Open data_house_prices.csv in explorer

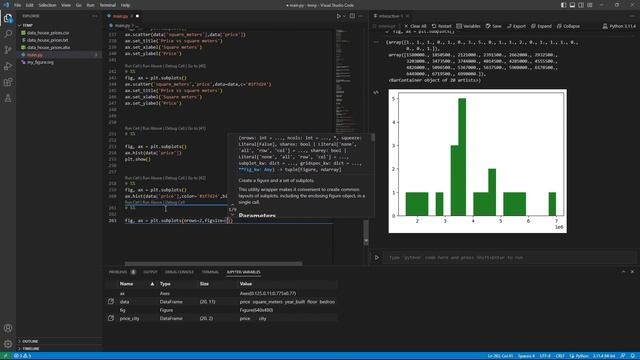48,33
